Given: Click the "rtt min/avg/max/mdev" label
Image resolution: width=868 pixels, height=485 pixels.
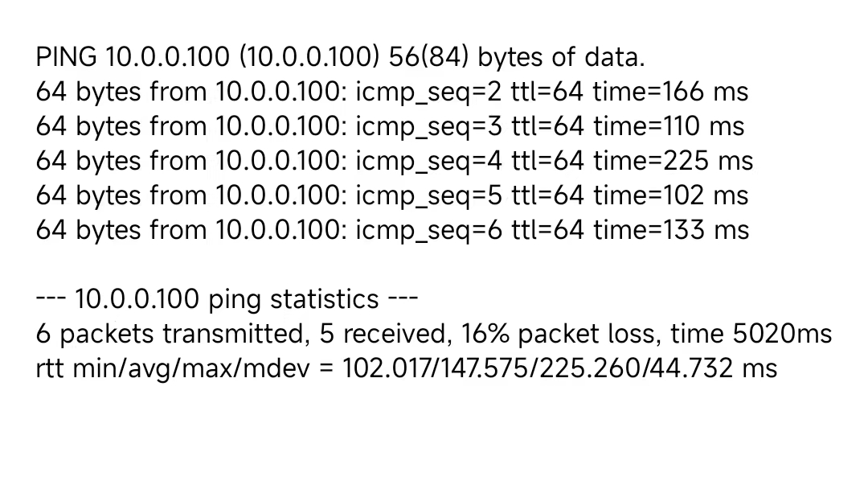Looking at the screenshot, I should pyautogui.click(x=173, y=368).
